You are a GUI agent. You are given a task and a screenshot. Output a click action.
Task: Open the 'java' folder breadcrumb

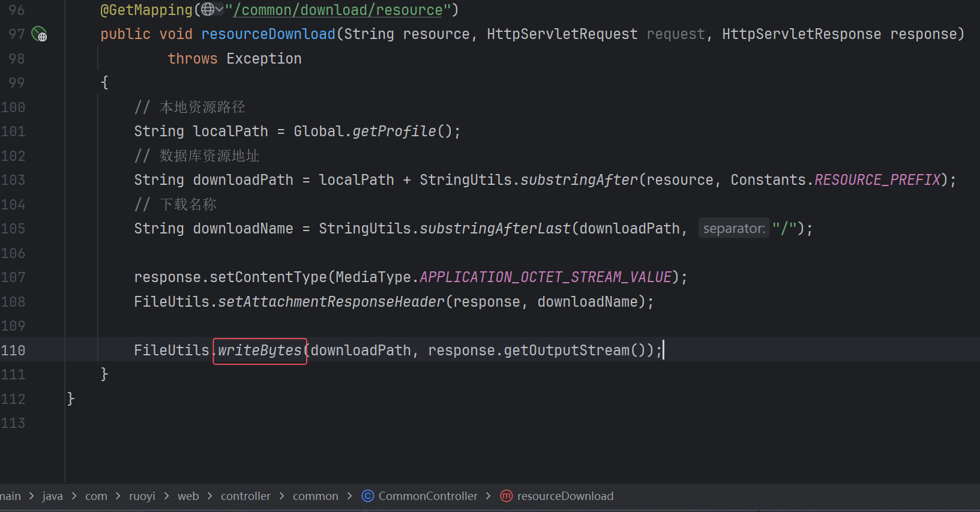[52, 496]
